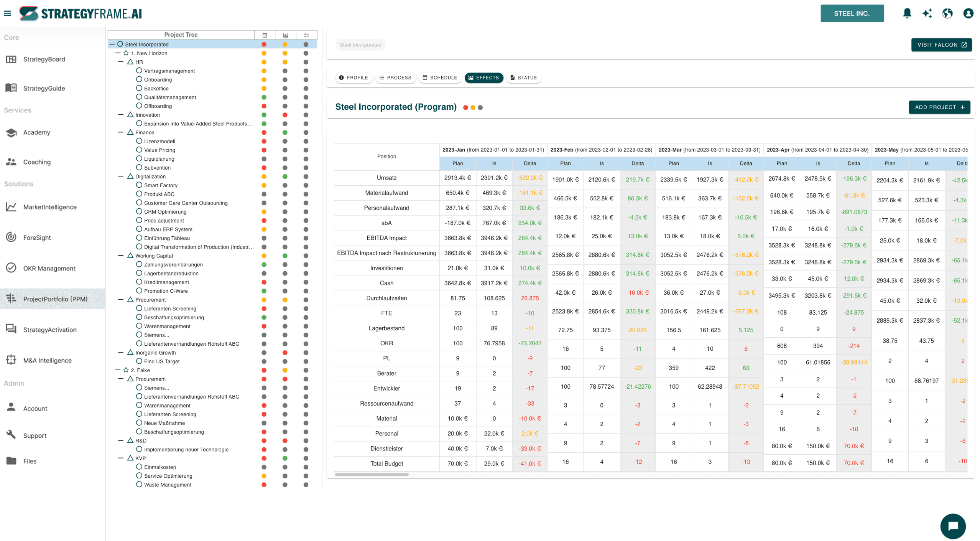Screen dimensions: 980x541
Task: Collapse the Working Capital branch
Action: tap(121, 256)
